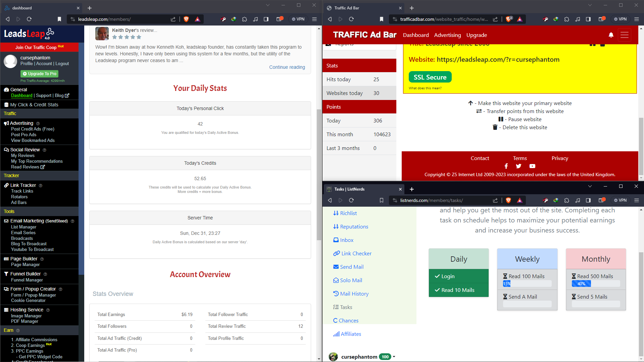Open Affiliates in ListNerds sidebar

coord(347,334)
